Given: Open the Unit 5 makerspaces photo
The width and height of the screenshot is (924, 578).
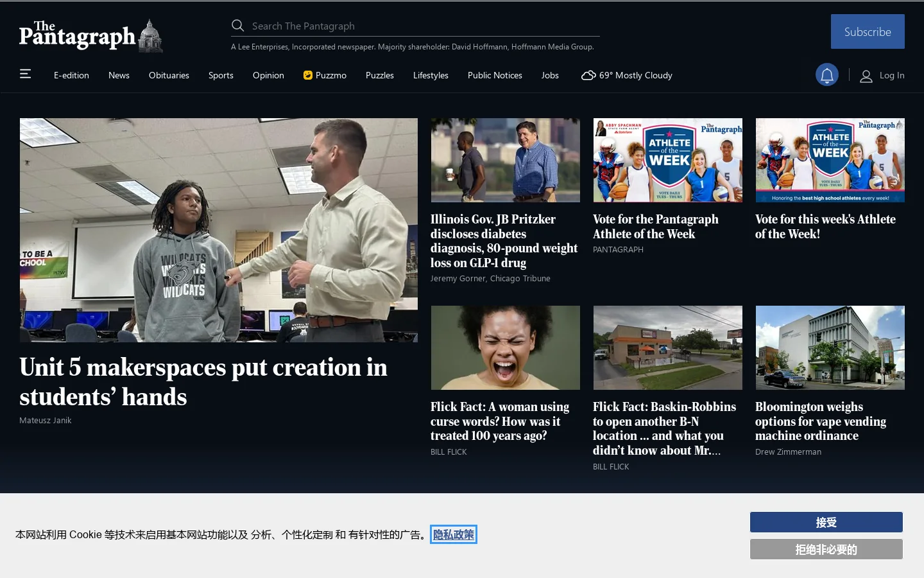Looking at the screenshot, I should 219,230.
